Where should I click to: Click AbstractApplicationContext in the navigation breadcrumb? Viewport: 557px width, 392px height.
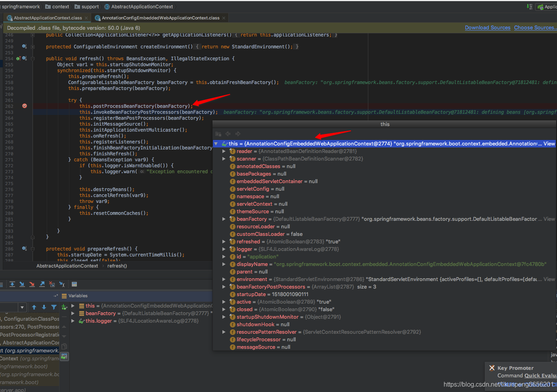pos(139,7)
